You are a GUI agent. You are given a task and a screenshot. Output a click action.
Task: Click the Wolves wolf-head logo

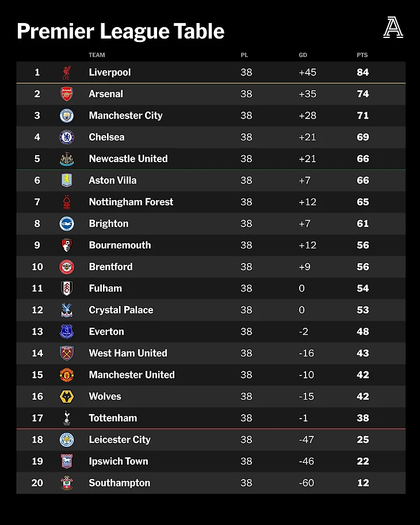[x=67, y=396]
